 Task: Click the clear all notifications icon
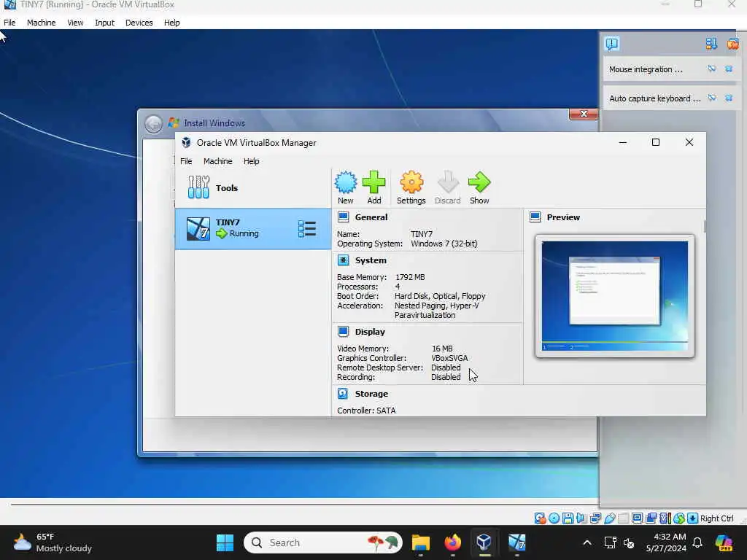coord(732,44)
